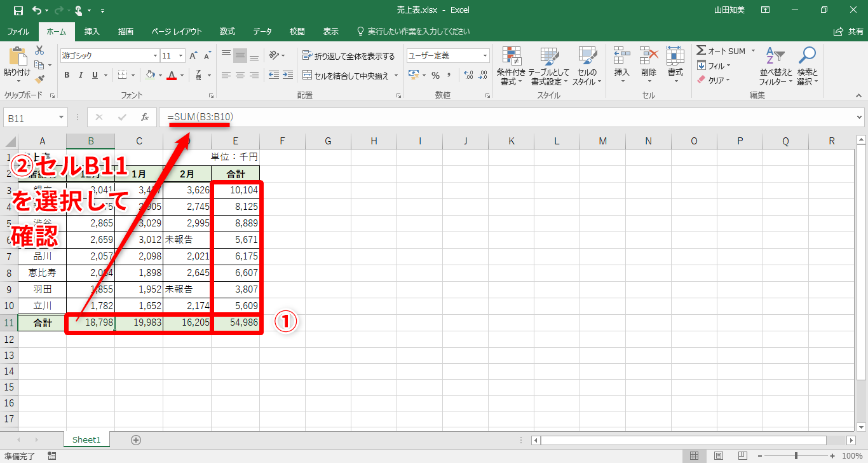868x463 pixels.
Task: Click the Format cells (書式) icon
Action: (x=675, y=56)
